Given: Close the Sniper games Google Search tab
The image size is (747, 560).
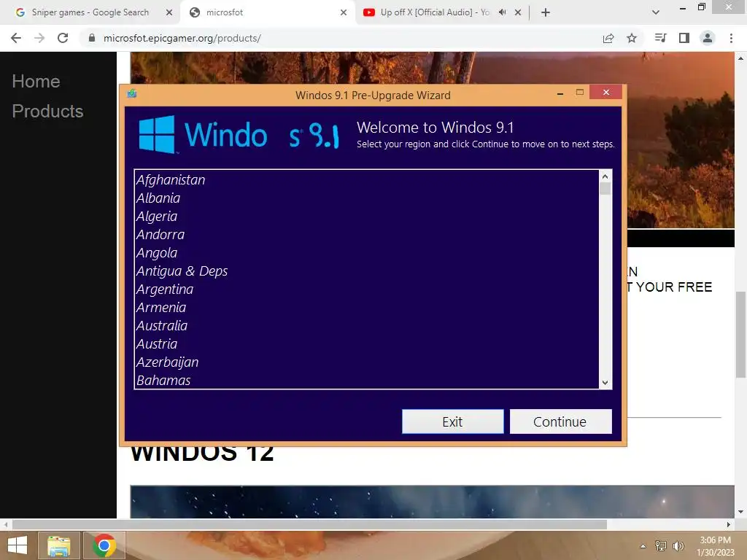Looking at the screenshot, I should click(169, 12).
